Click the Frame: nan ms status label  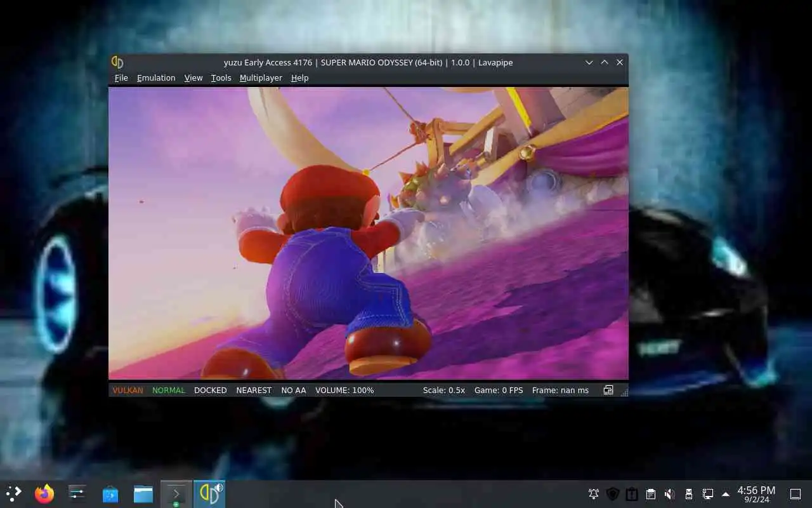coord(560,390)
